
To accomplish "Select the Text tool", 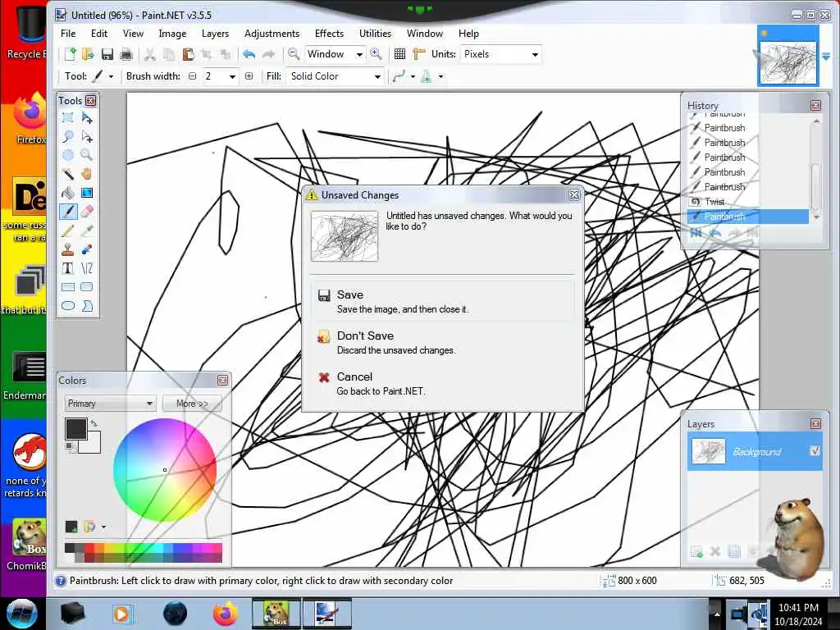I will (x=68, y=268).
